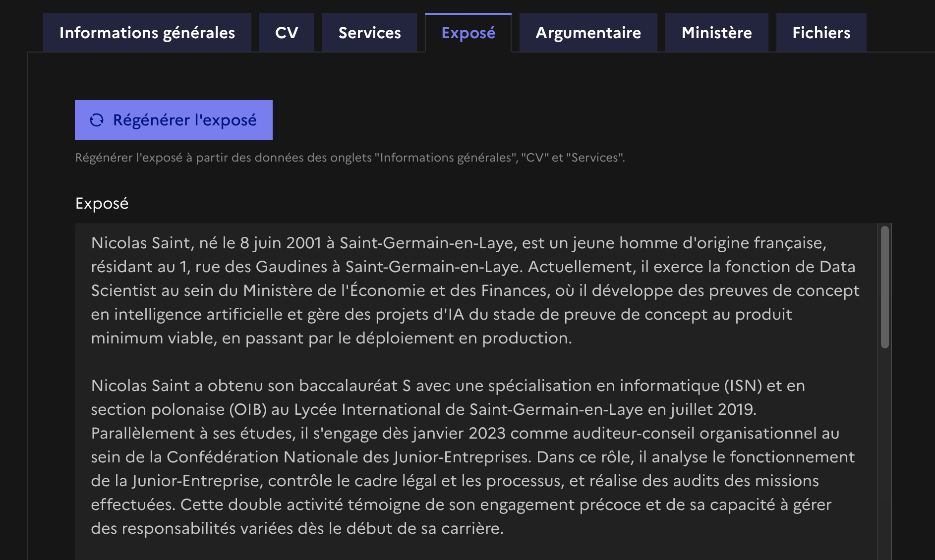The width and height of the screenshot is (935, 560).
Task: Show the Fichiers tab
Action: 821,33
